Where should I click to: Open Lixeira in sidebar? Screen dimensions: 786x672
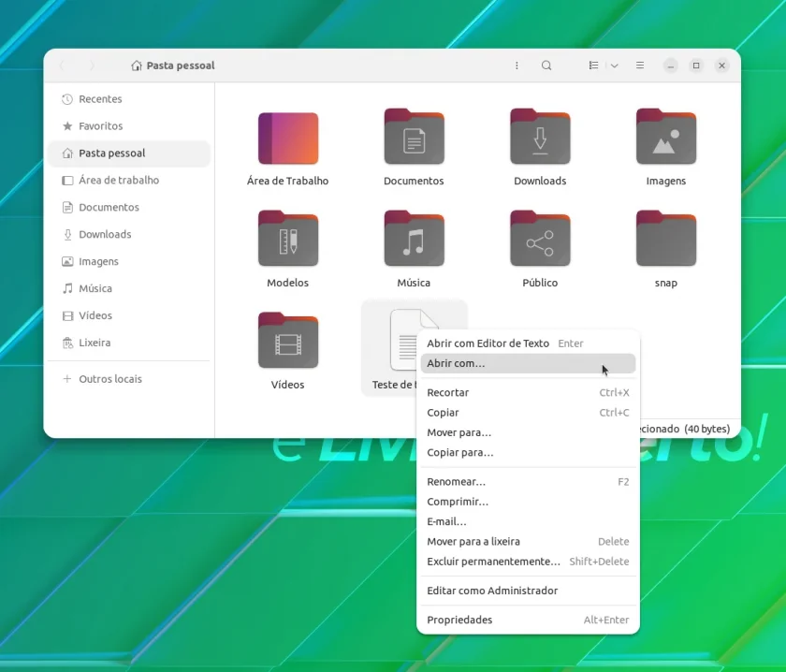click(x=129, y=343)
